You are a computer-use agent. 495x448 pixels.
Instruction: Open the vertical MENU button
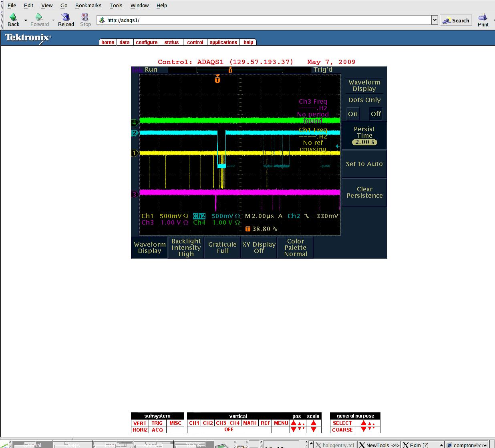281,423
